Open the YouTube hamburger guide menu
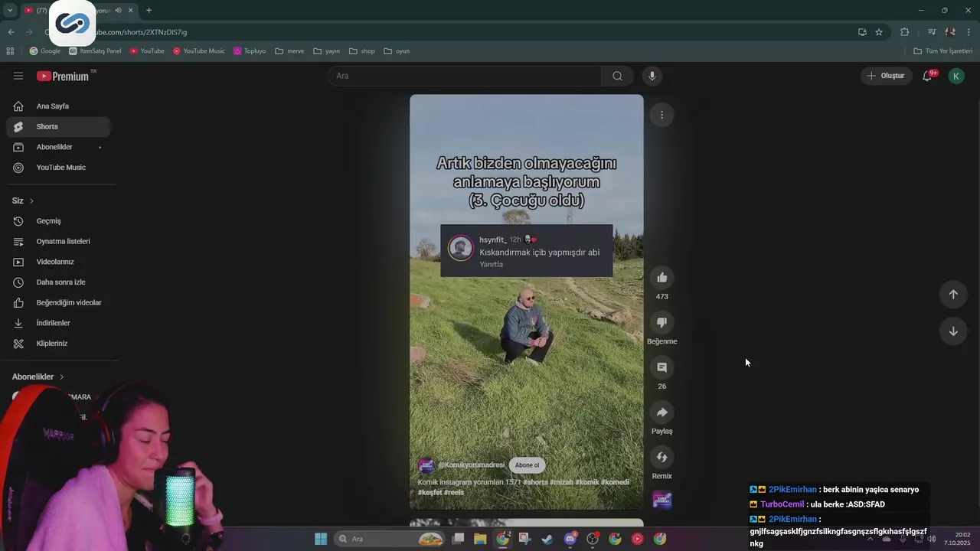Image resolution: width=980 pixels, height=551 pixels. pos(18,76)
